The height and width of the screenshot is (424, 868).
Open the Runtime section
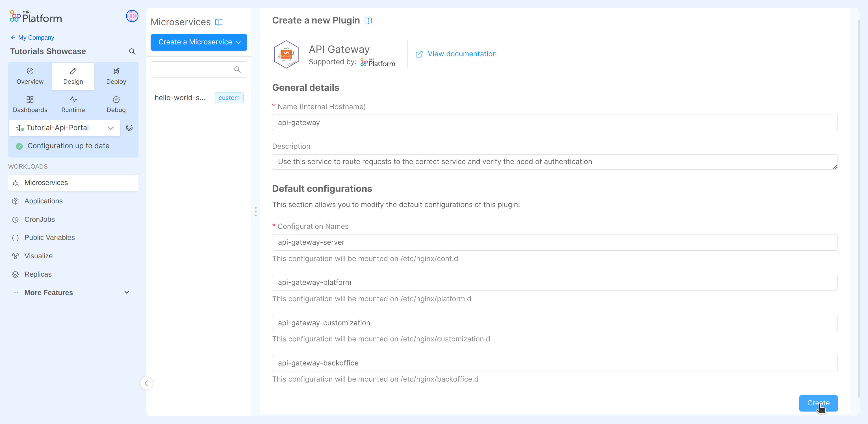[73, 104]
